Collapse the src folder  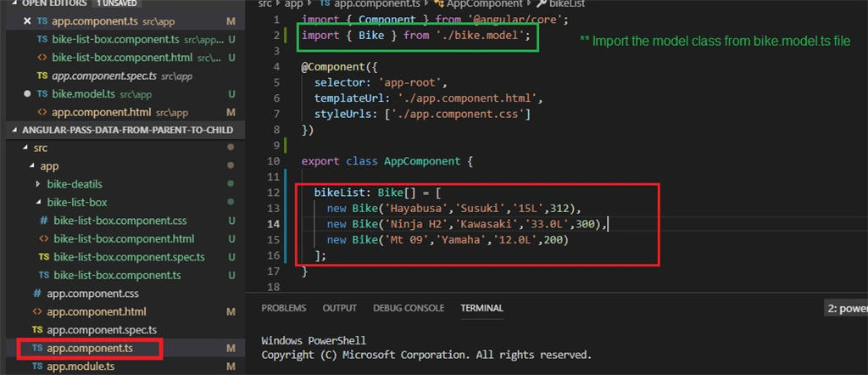41,148
